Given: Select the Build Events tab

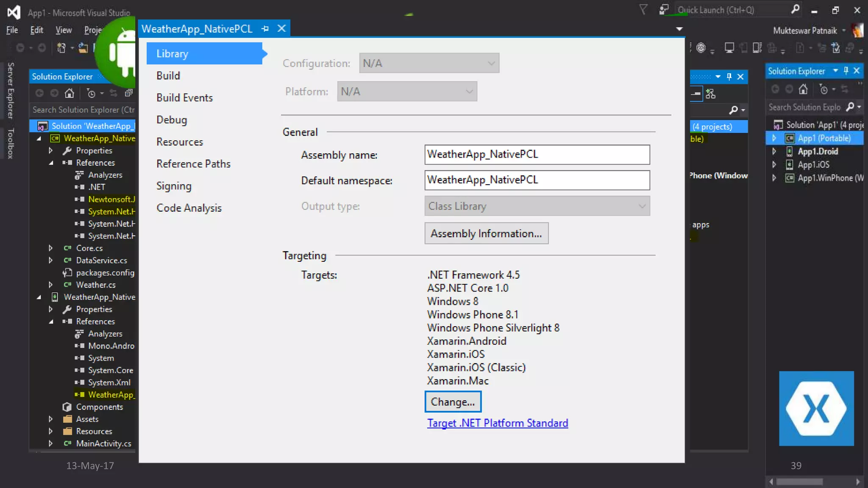Looking at the screenshot, I should click(184, 97).
